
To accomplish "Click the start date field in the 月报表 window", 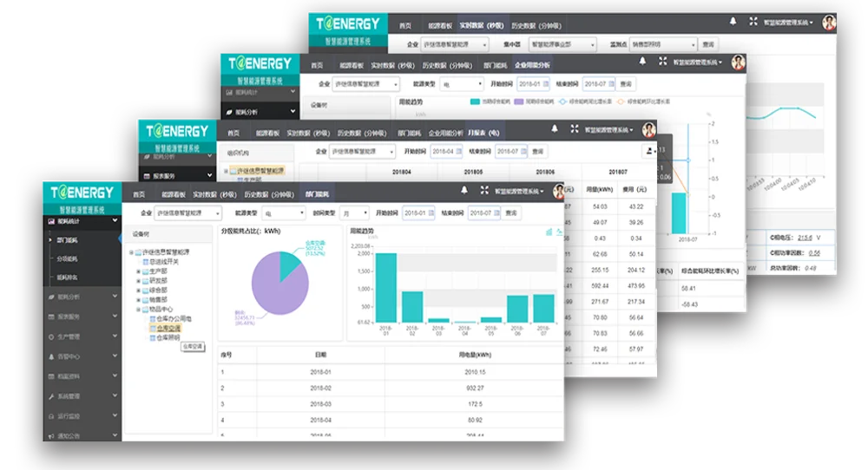I will coord(447,151).
